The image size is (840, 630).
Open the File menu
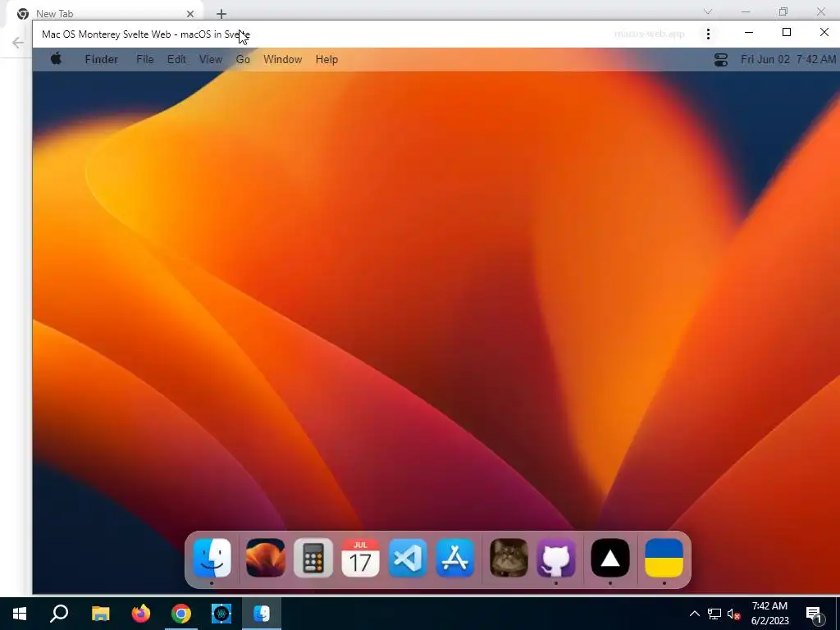pos(144,59)
